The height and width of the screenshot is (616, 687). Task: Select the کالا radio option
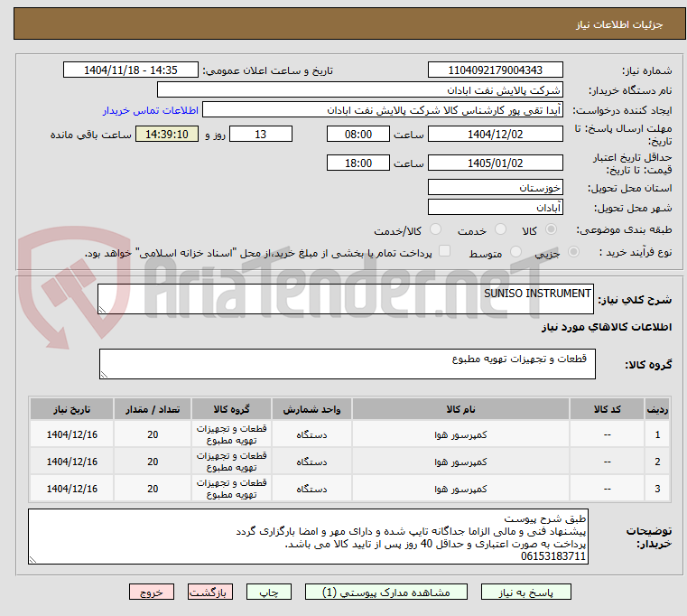[x=552, y=229]
